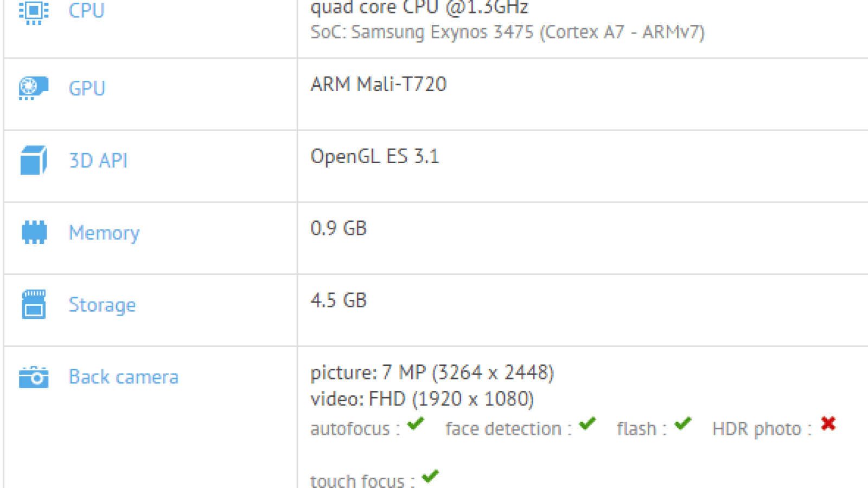Image resolution: width=868 pixels, height=488 pixels.
Task: Open the GPU label link
Action: pos(87,88)
